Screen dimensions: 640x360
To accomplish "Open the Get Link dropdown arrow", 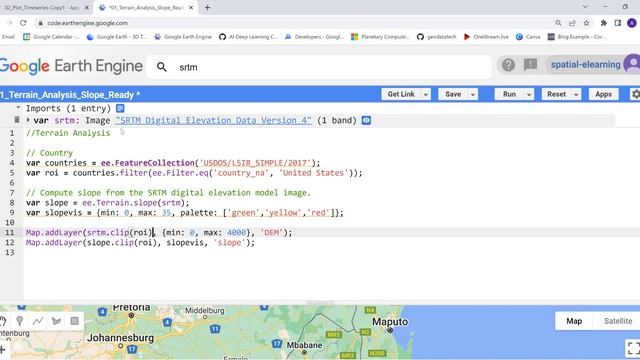I will [425, 94].
